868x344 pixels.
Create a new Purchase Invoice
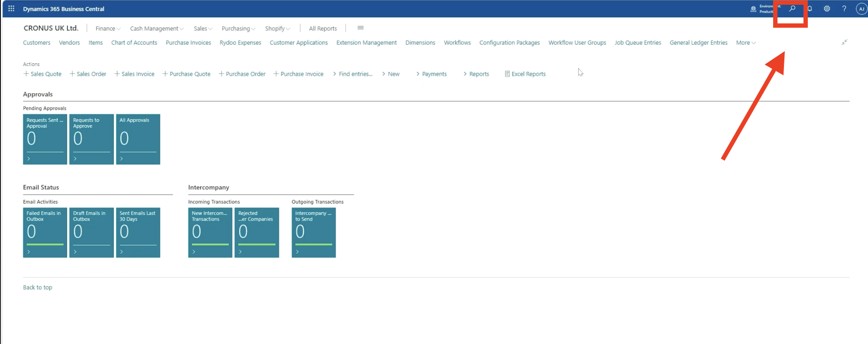pos(299,74)
